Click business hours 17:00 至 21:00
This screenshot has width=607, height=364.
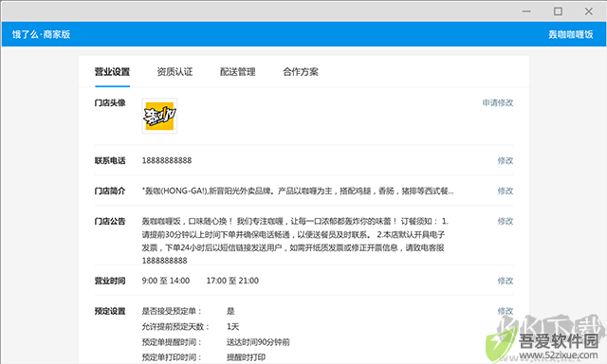coord(232,281)
